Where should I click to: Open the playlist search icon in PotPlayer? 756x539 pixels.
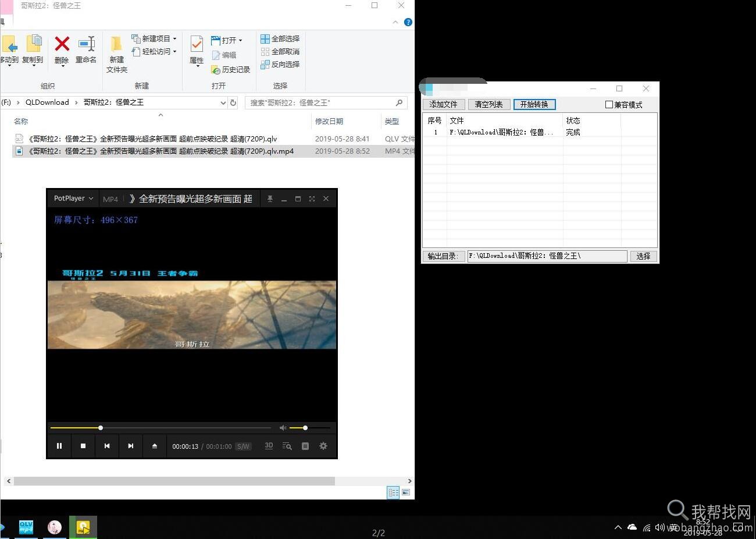coord(287,446)
